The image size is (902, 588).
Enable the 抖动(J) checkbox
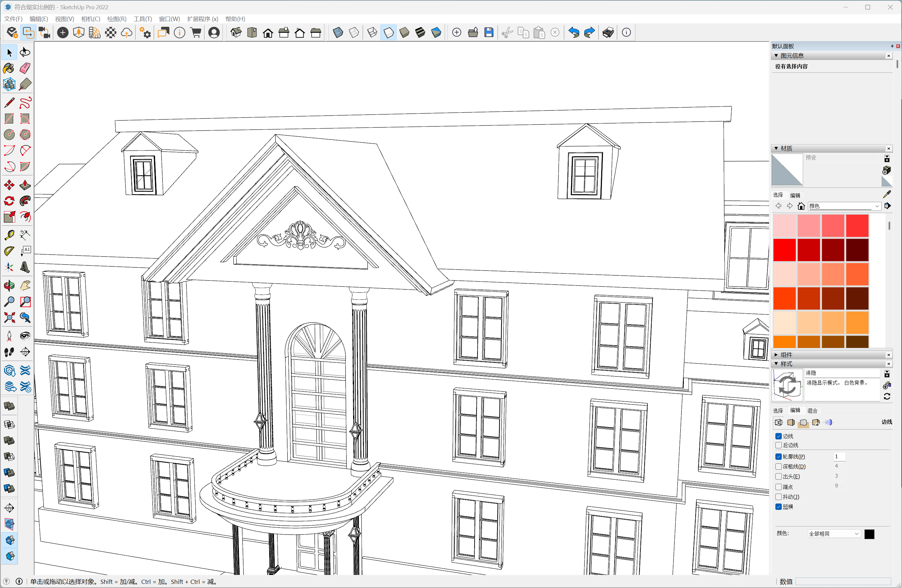(779, 497)
